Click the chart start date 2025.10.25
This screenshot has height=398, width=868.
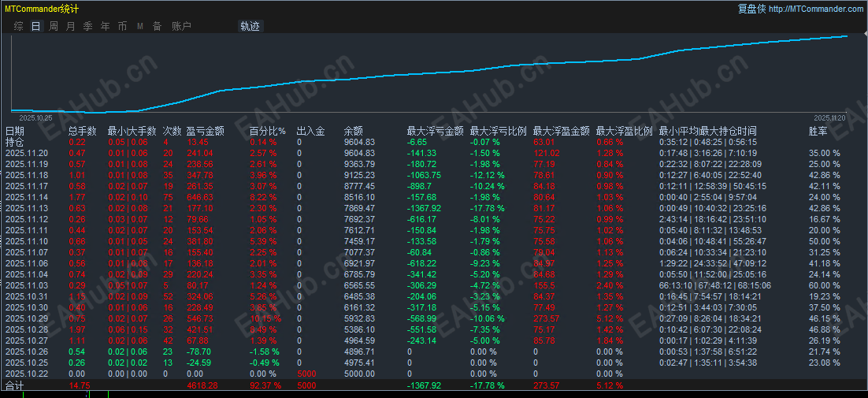[35, 118]
